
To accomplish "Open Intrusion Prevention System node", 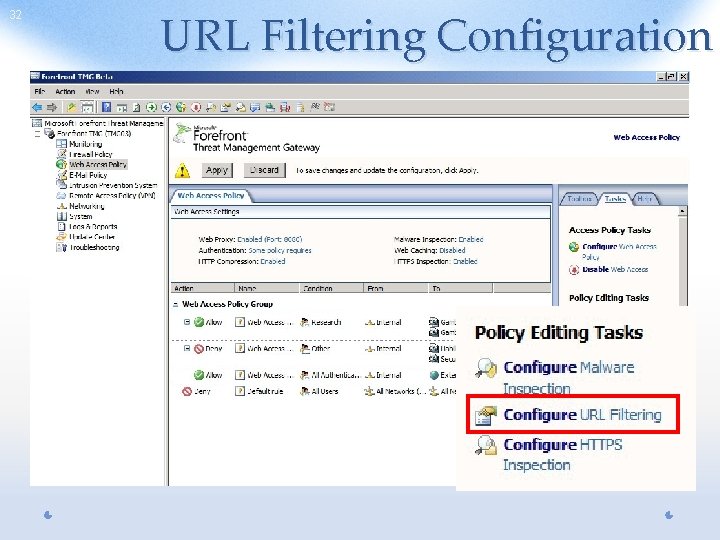I will point(113,185).
